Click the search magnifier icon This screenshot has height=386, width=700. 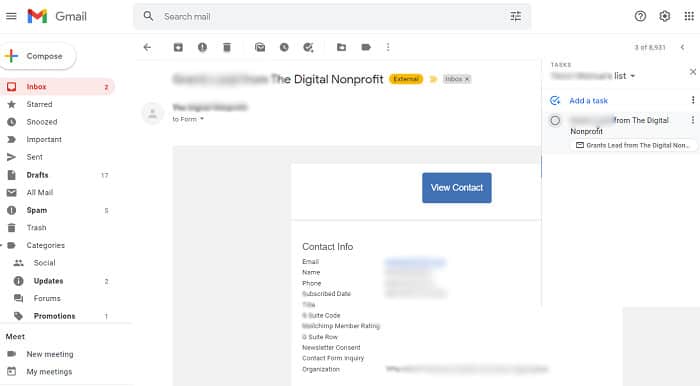(x=148, y=17)
